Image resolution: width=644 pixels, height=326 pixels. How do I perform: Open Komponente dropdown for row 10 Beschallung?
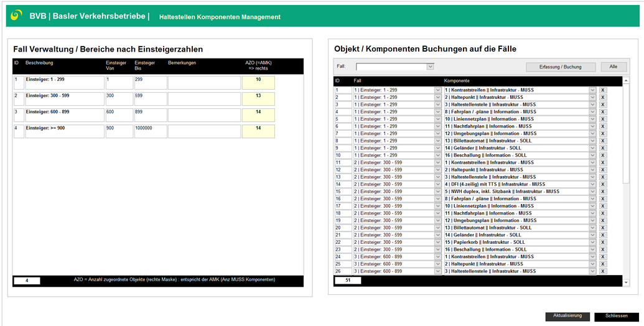[592, 156]
